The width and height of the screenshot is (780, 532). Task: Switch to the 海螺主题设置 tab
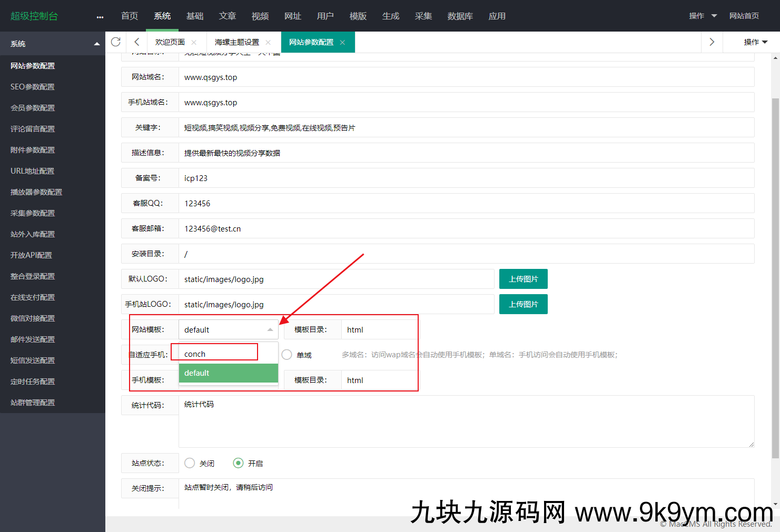236,42
